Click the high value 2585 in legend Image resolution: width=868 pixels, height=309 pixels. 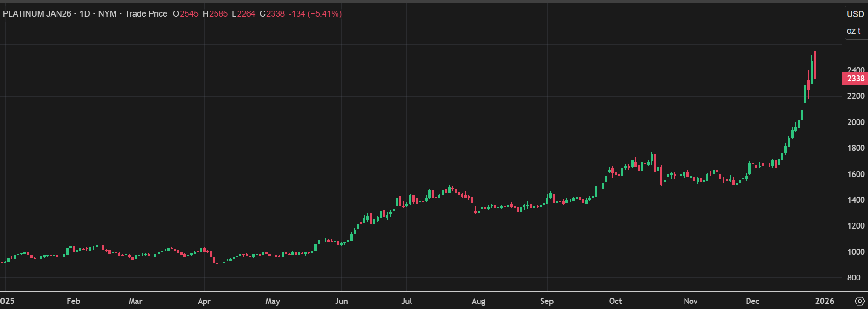[x=218, y=14]
